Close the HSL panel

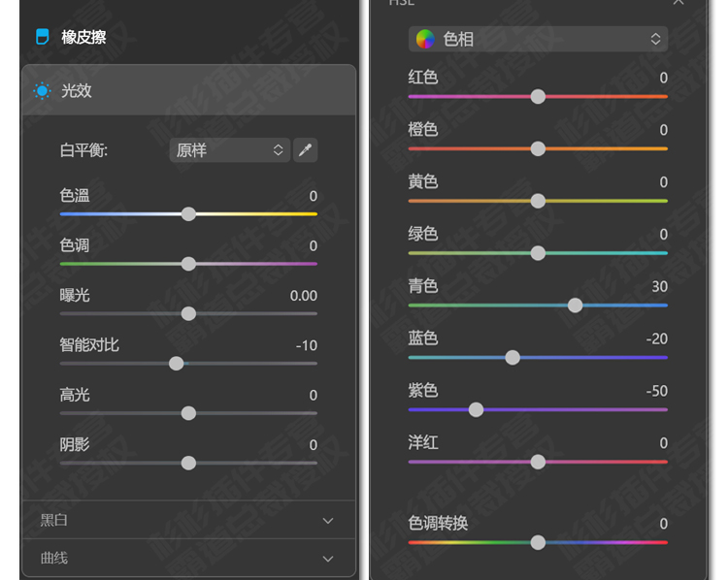click(678, 2)
